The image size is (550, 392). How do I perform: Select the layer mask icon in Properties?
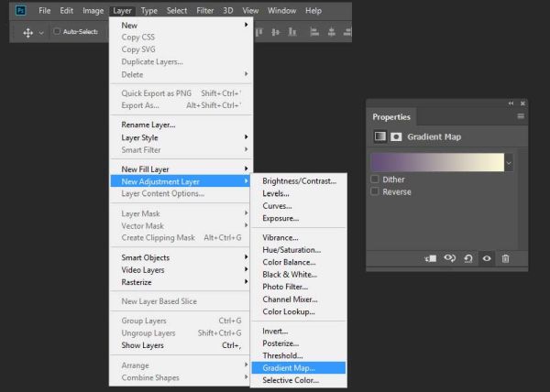click(x=396, y=136)
